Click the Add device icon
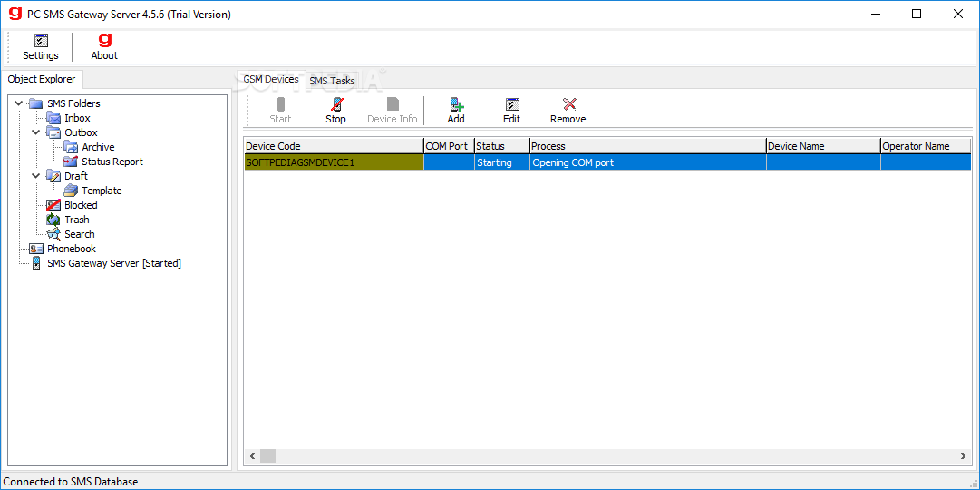This screenshot has width=980, height=490. click(456, 103)
